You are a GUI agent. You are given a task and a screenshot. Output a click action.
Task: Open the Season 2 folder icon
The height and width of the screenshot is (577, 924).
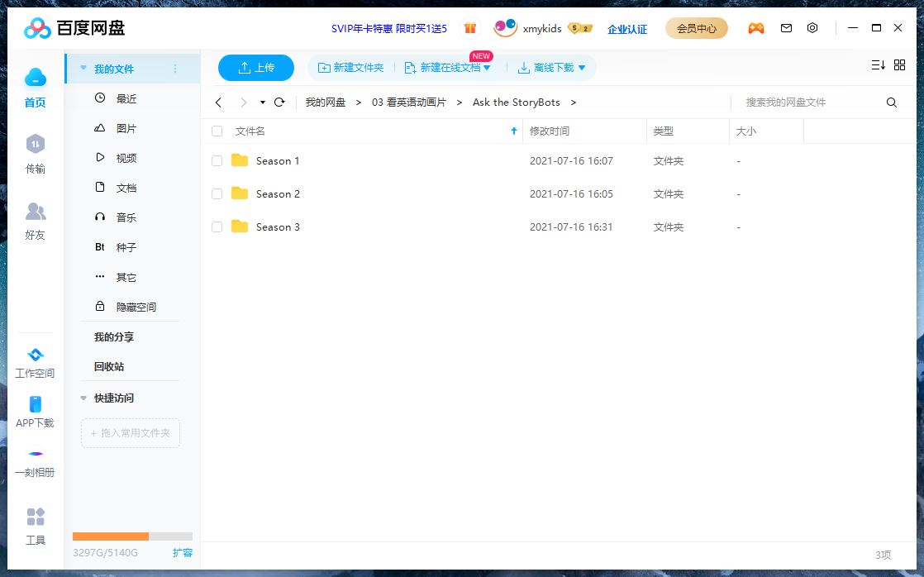[239, 193]
